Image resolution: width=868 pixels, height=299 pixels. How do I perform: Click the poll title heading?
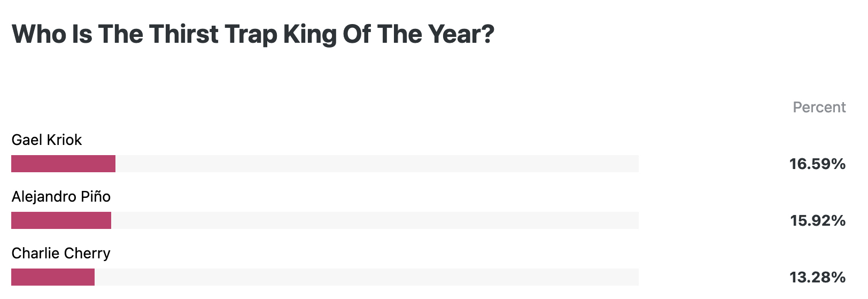click(x=253, y=34)
